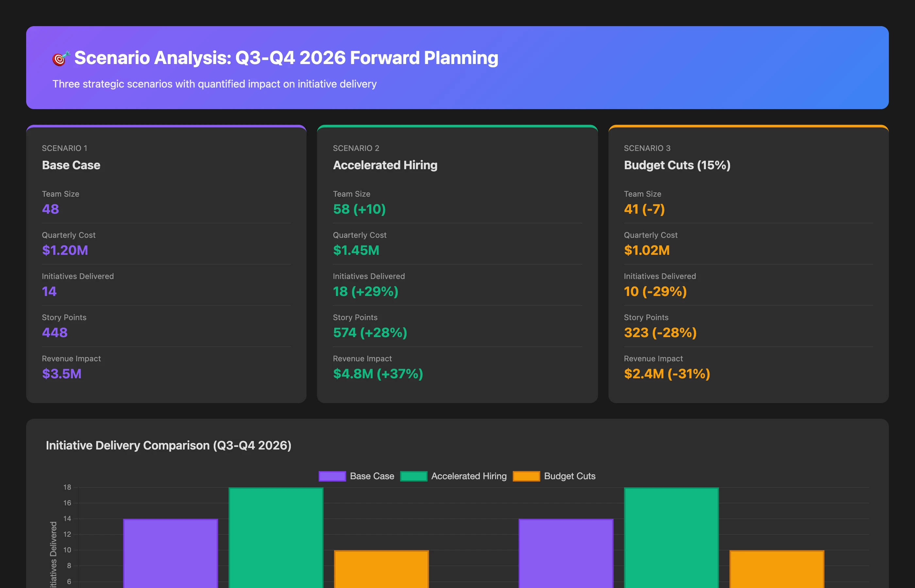Click the Initiatives Delivered y-axis label
This screenshot has width=915, height=588.
pos(53,555)
